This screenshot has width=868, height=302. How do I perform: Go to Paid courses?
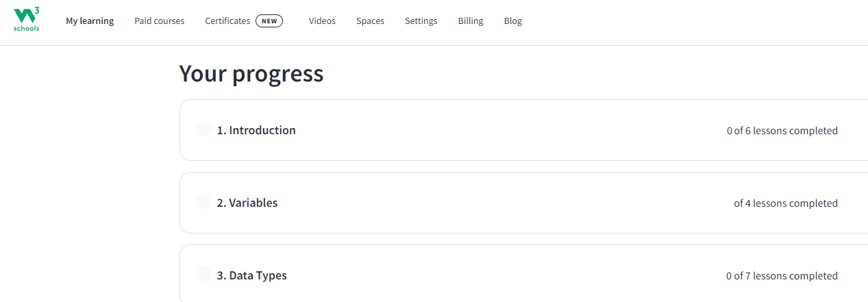pyautogui.click(x=159, y=21)
